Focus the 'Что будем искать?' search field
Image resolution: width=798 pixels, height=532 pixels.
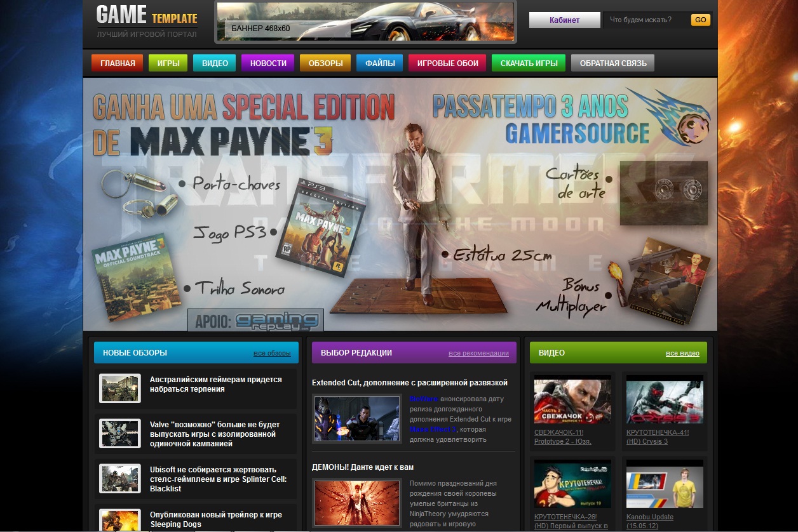[646, 20]
